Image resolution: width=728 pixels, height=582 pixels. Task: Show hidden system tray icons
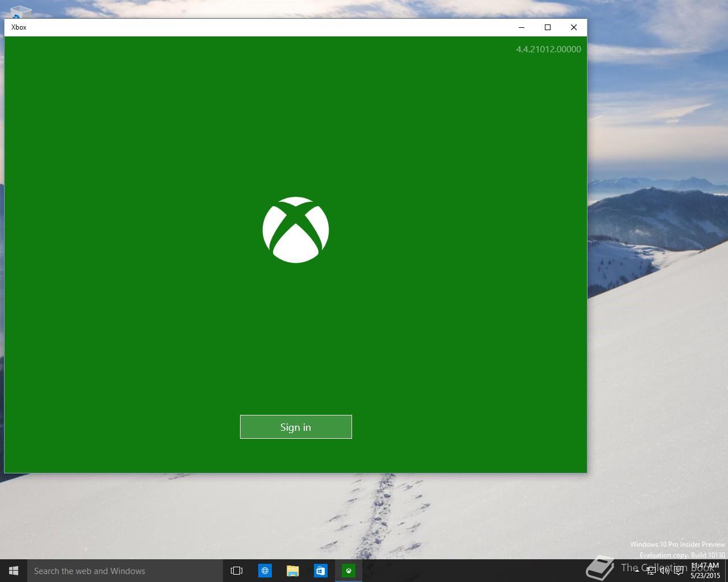[x=637, y=571]
